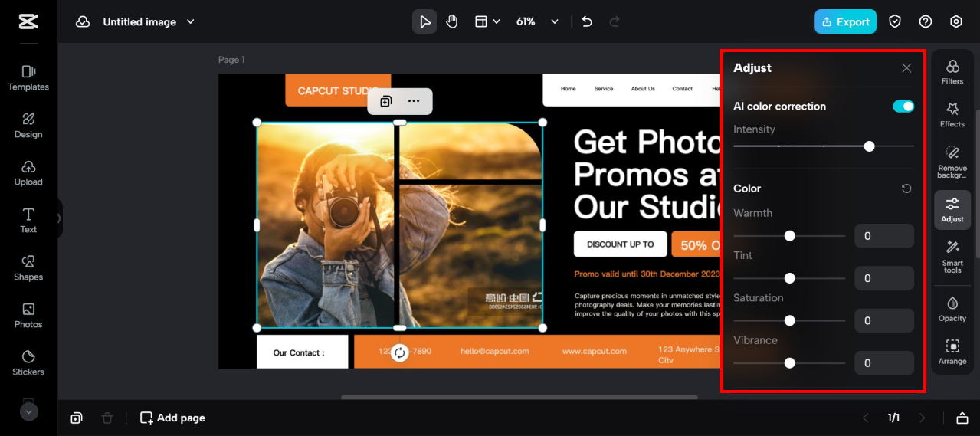The width and height of the screenshot is (980, 436).
Task: Select the CAPCUT STUDIO orange label
Action: [x=338, y=90]
